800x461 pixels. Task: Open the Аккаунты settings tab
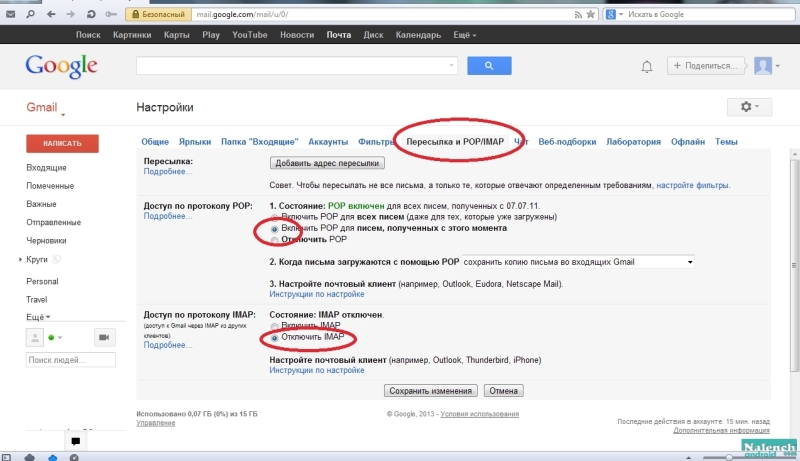pos(328,142)
